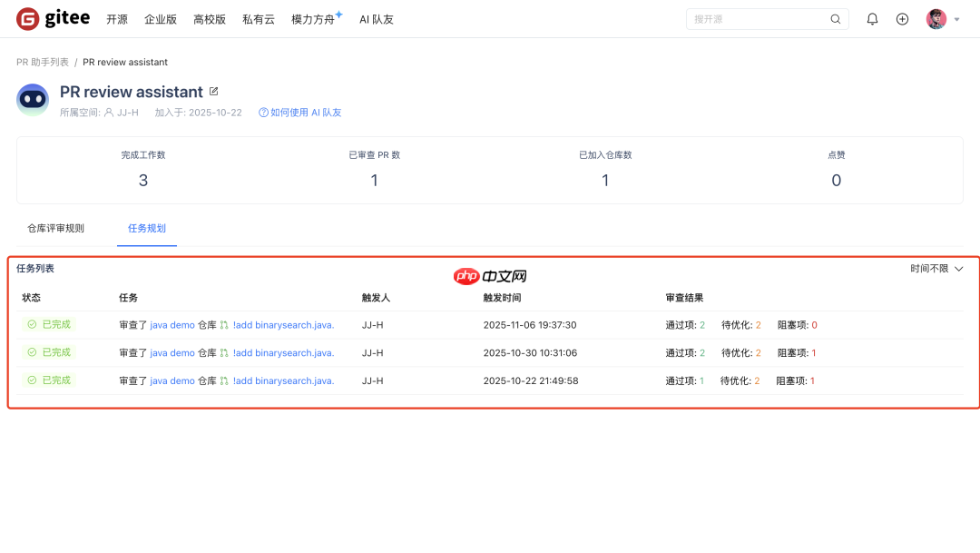This screenshot has width=980, height=553.
Task: Open the 模力方舟 menu item
Action: [312, 19]
